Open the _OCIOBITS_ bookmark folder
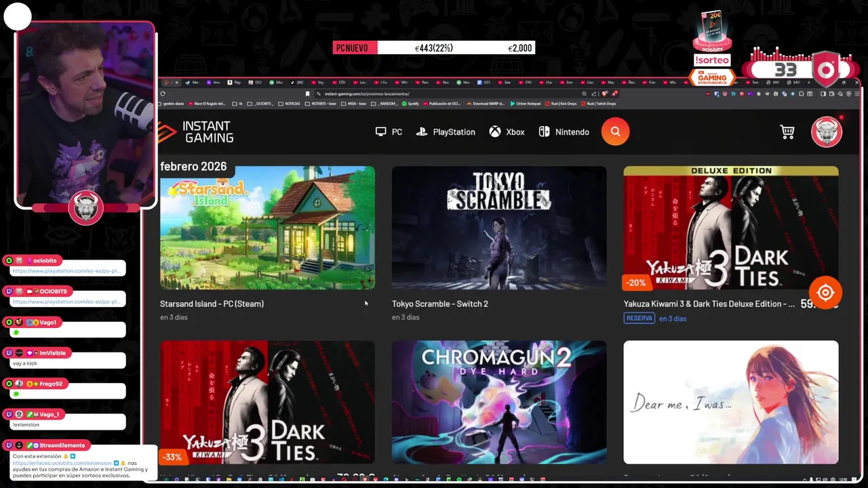Image resolution: width=868 pixels, height=488 pixels. (260, 104)
